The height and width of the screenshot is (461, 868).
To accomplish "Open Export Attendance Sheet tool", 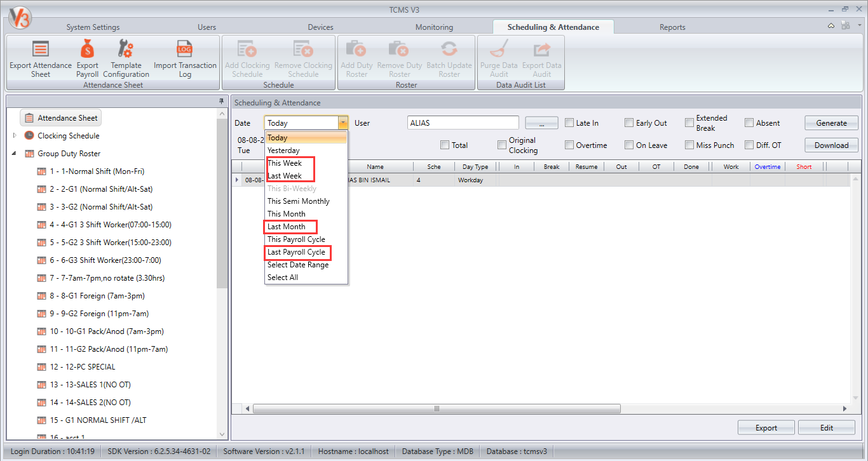I will tap(41, 58).
